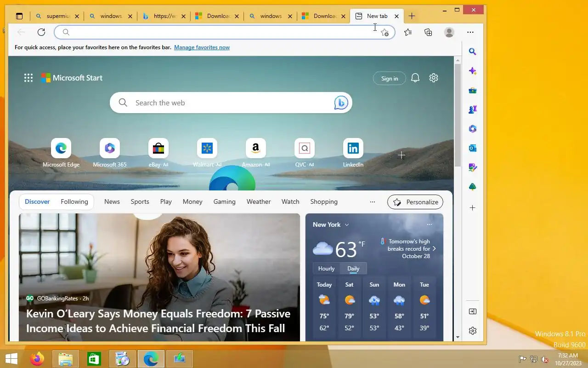Expand the record high weather alert chevron

[x=434, y=248]
